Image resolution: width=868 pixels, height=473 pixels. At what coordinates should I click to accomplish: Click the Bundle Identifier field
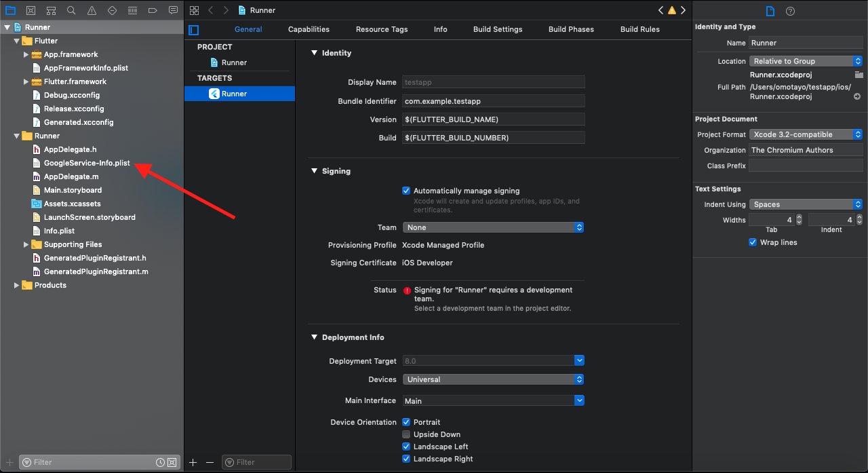pyautogui.click(x=494, y=101)
